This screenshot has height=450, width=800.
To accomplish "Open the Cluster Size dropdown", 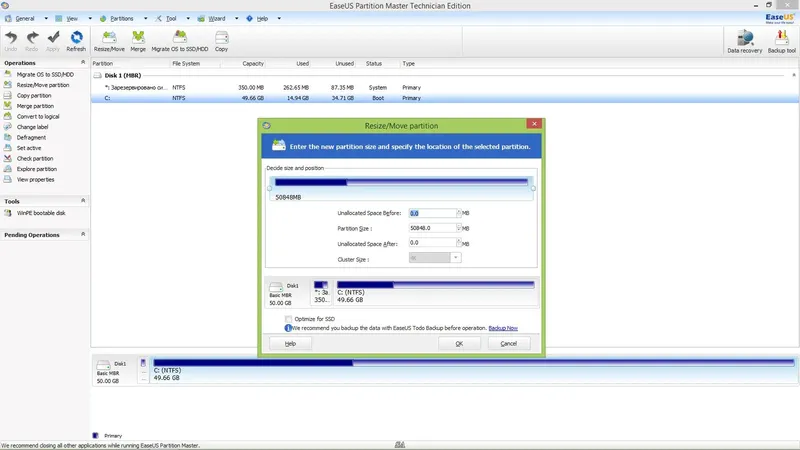I will click(x=456, y=258).
